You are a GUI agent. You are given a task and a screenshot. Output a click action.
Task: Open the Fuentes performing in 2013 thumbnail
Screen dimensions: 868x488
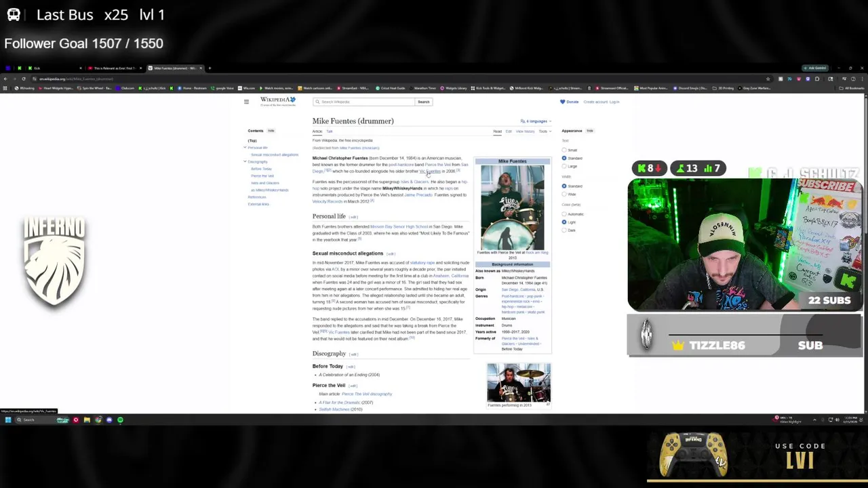(519, 383)
